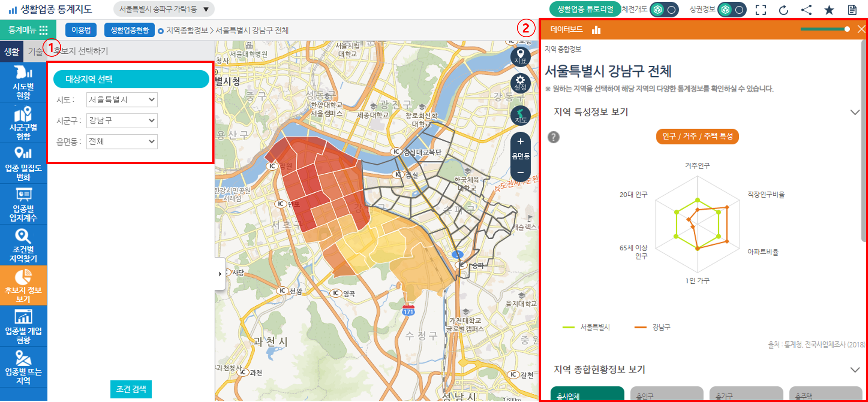This screenshot has height=402, width=868.
Task: Open 시군구별 현황 in the left sidebar
Action: pyautogui.click(x=23, y=121)
